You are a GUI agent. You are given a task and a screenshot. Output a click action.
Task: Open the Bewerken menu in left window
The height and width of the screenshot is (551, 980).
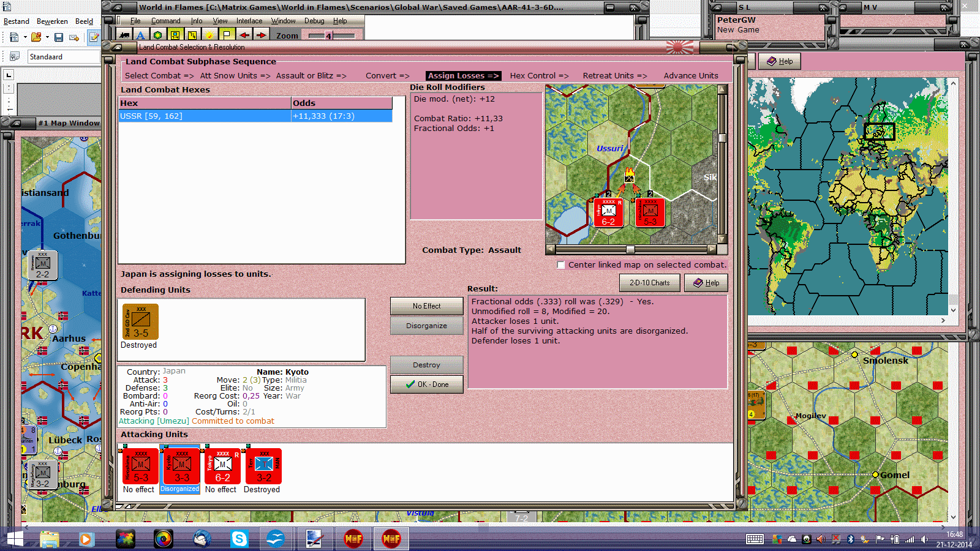click(52, 21)
